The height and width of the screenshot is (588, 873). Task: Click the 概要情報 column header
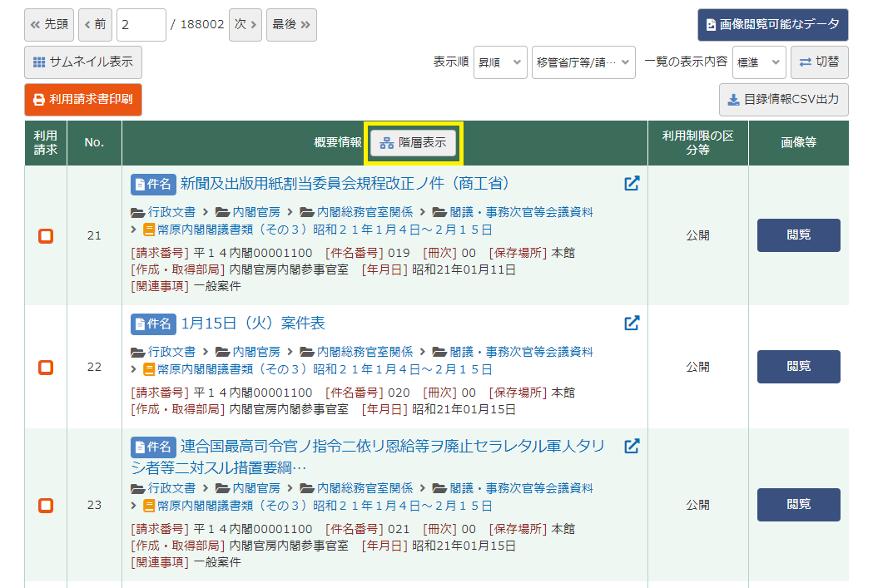pyautogui.click(x=337, y=142)
